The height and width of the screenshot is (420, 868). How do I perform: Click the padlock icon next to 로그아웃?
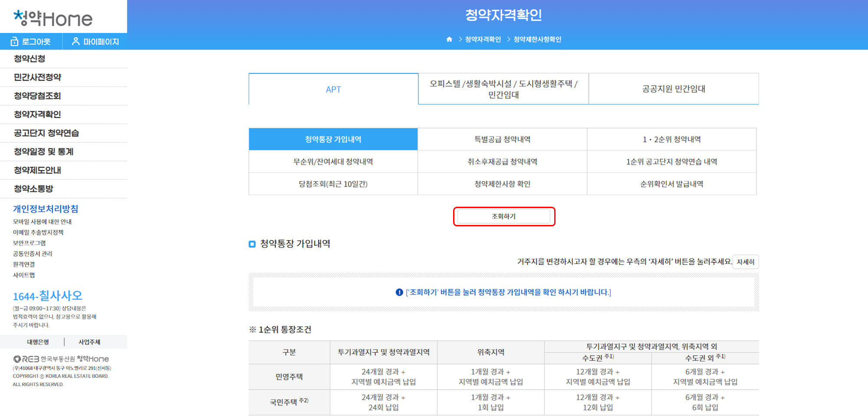tap(14, 41)
